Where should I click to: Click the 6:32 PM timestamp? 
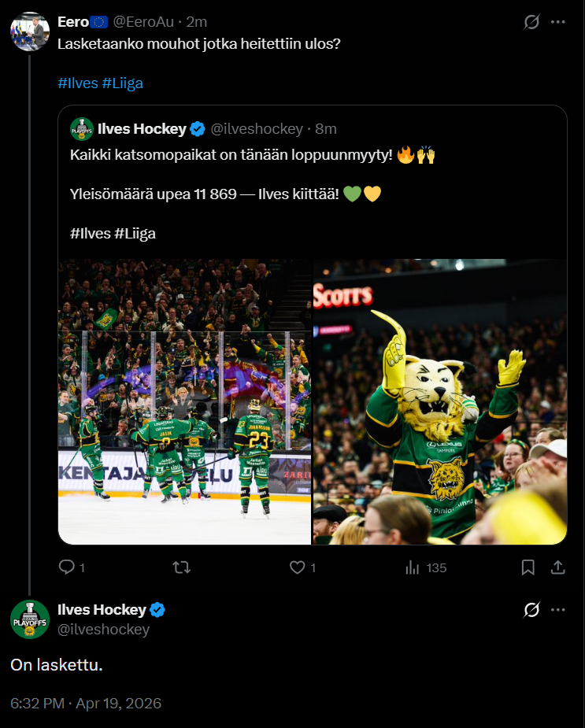(37, 704)
